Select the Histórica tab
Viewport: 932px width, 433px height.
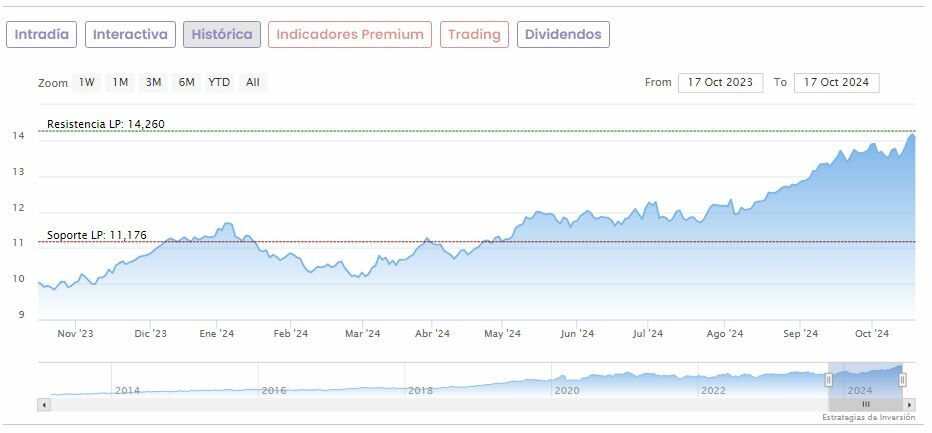222,35
